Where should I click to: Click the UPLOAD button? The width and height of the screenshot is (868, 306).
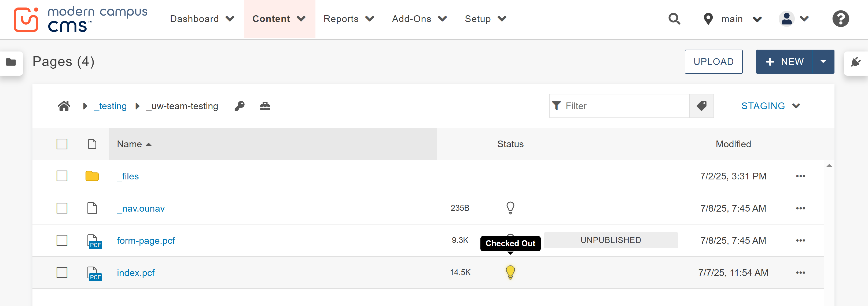(714, 62)
